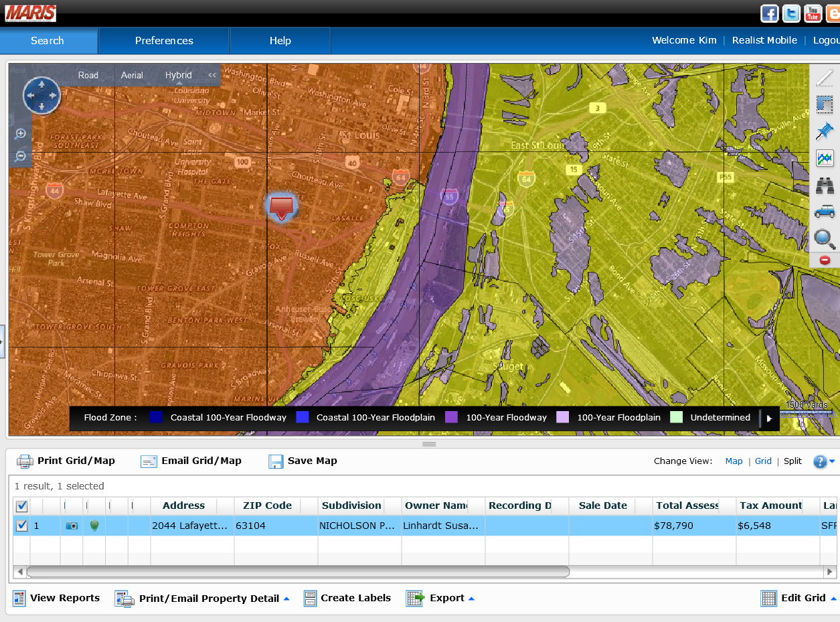Toggle the select-all checkbox in grid header
840x622 pixels.
pos(21,506)
